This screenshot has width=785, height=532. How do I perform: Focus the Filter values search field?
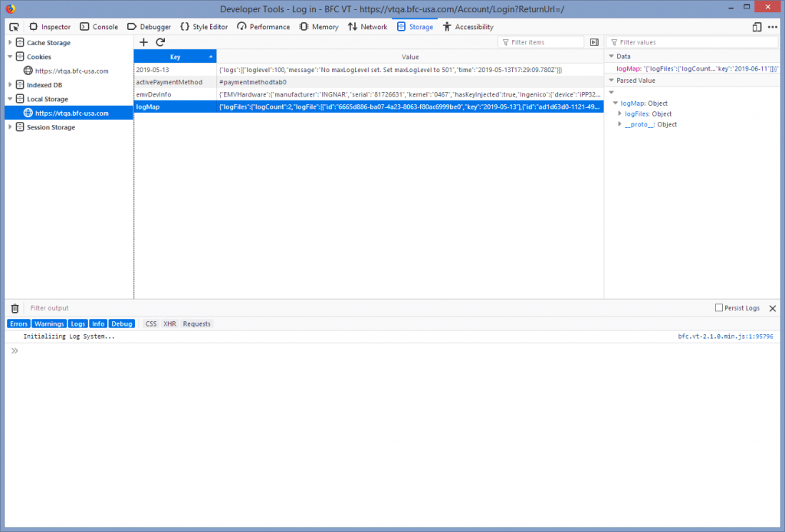coord(693,42)
